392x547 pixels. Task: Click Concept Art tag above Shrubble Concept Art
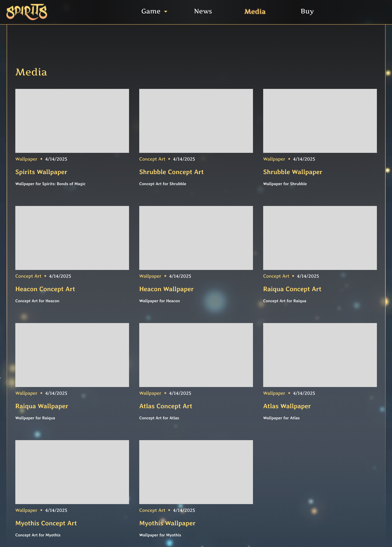pos(152,159)
